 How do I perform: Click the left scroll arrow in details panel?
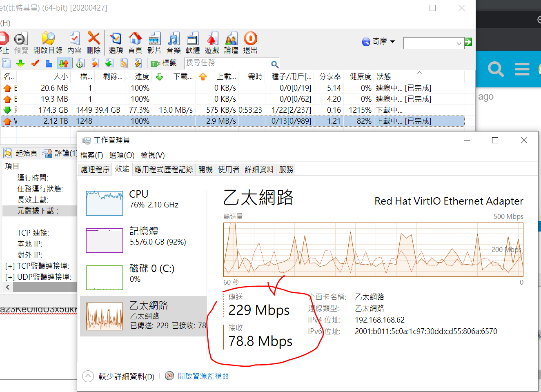(7, 287)
